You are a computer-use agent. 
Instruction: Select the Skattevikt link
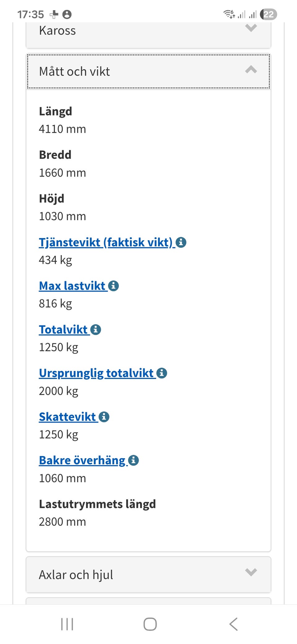point(67,417)
